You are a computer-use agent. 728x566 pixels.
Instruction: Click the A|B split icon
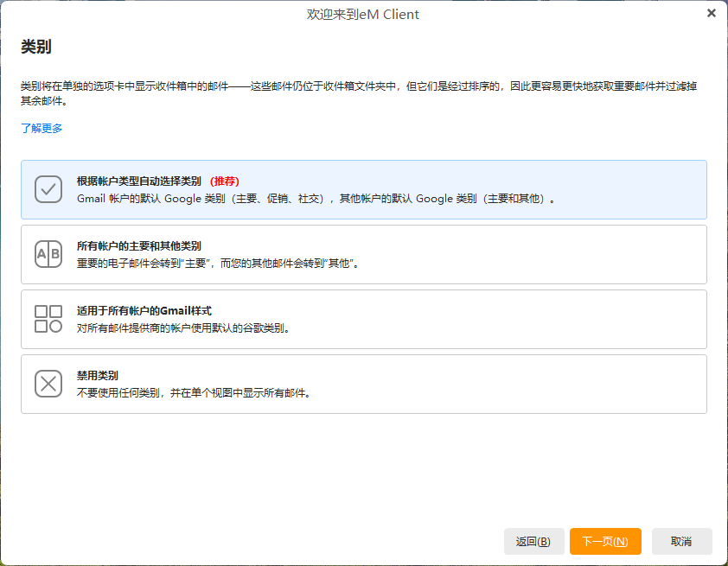pyautogui.click(x=48, y=254)
